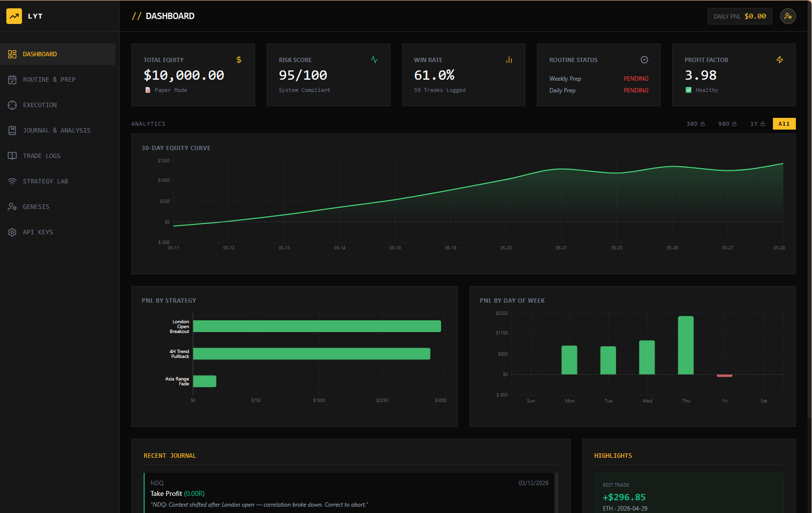Click the Asia Range Fade bar
Image resolution: width=812 pixels, height=513 pixels.
[x=205, y=381]
